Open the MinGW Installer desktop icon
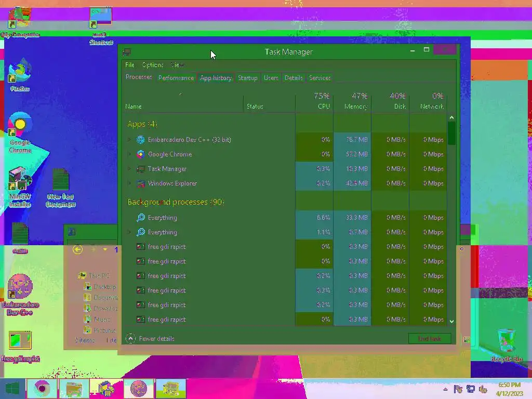Image resolution: width=532 pixels, height=399 pixels. [x=20, y=187]
